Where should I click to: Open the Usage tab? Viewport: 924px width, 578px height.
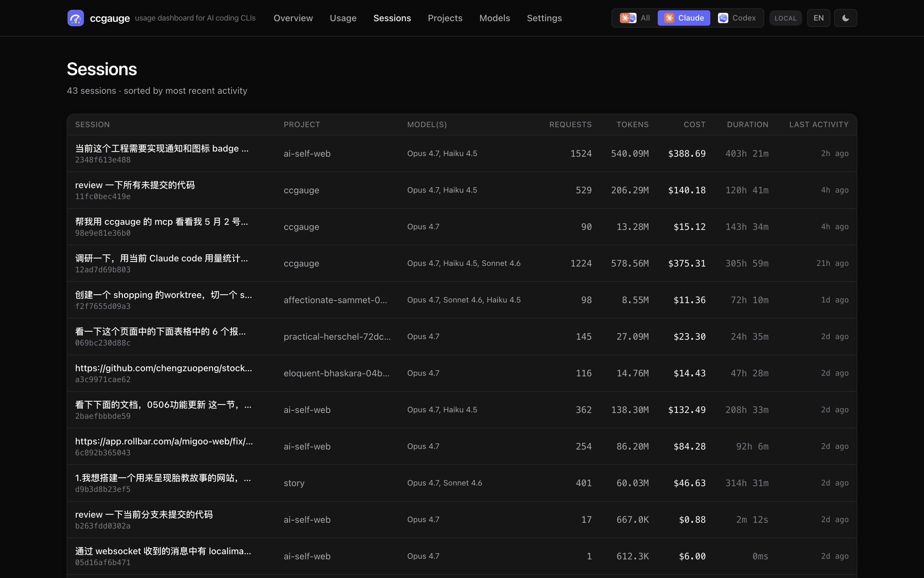343,18
